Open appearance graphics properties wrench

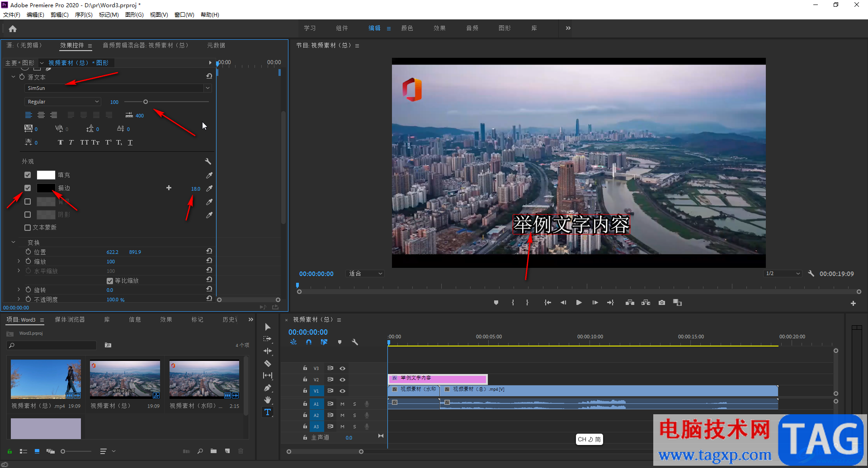click(208, 161)
